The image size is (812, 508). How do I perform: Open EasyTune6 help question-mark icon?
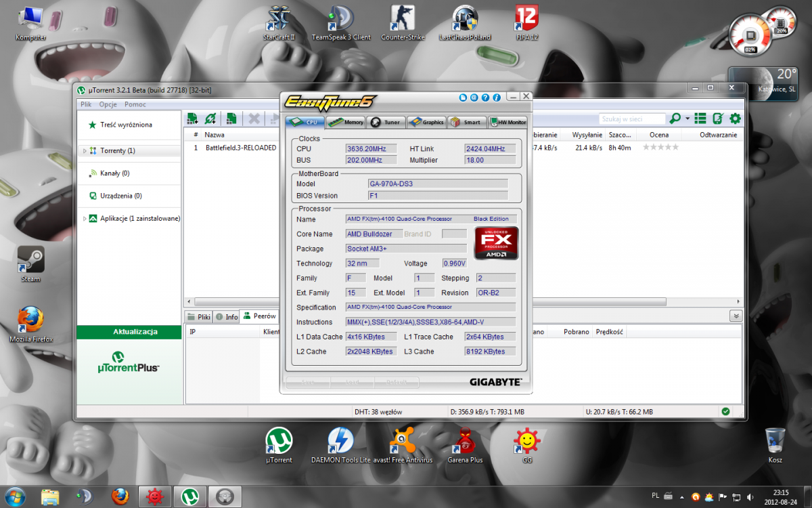486,98
